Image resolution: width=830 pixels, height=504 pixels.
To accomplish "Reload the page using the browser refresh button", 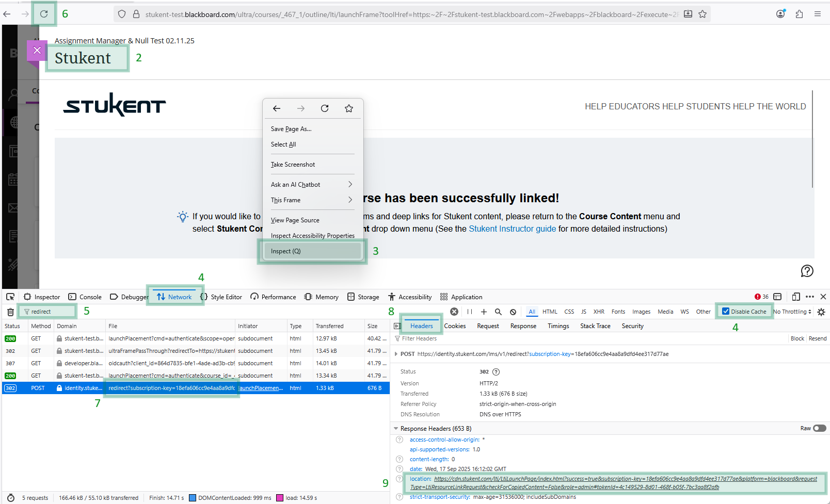I will pyautogui.click(x=44, y=14).
